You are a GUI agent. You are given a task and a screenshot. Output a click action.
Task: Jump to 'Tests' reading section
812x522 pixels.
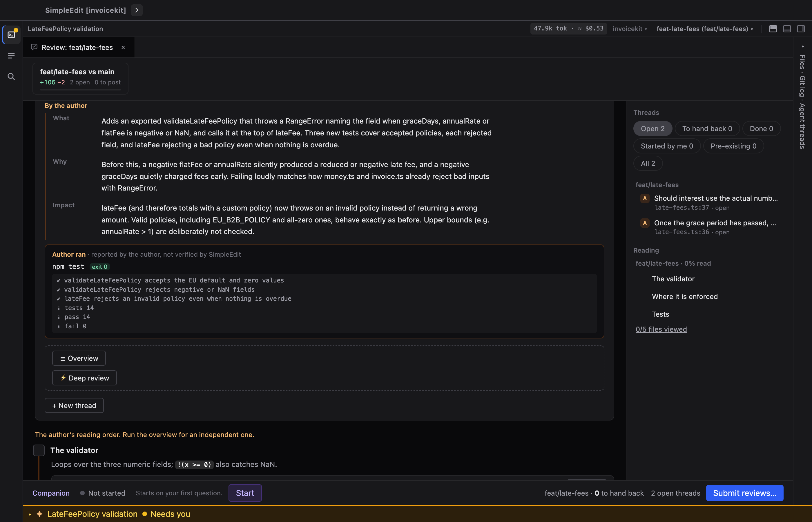pyautogui.click(x=660, y=314)
